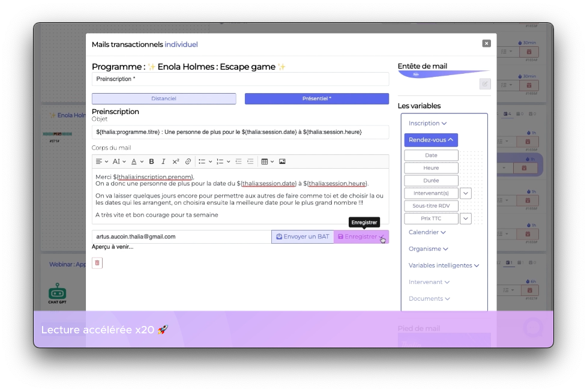Click the decrease indent icon

[x=238, y=161]
